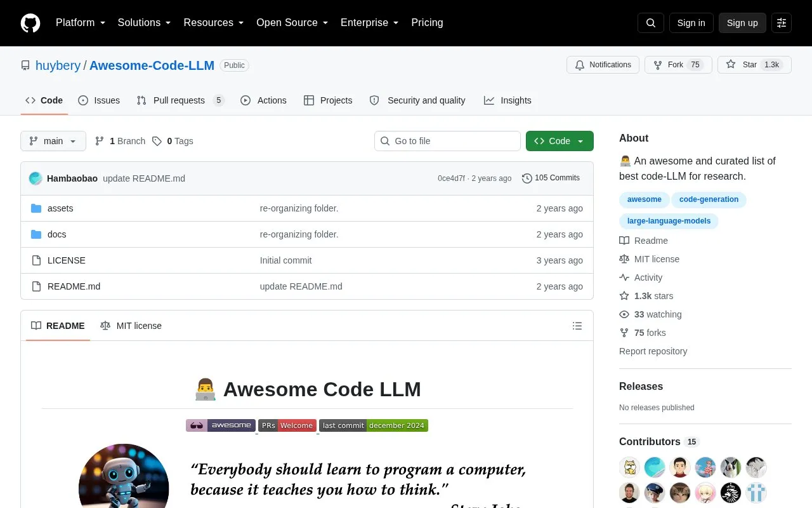
Task: Click the Sign up button
Action: tap(742, 23)
